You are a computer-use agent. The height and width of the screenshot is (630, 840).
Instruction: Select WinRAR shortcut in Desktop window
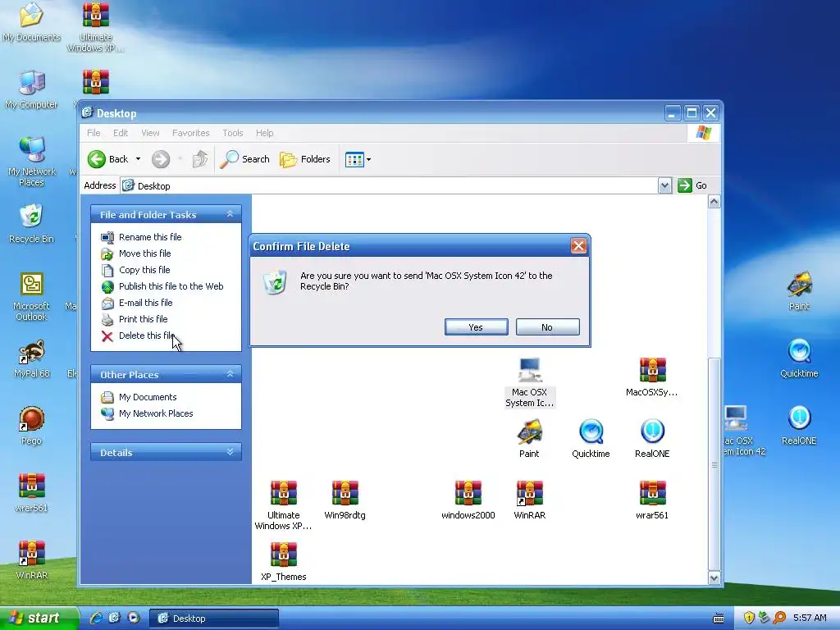529,500
